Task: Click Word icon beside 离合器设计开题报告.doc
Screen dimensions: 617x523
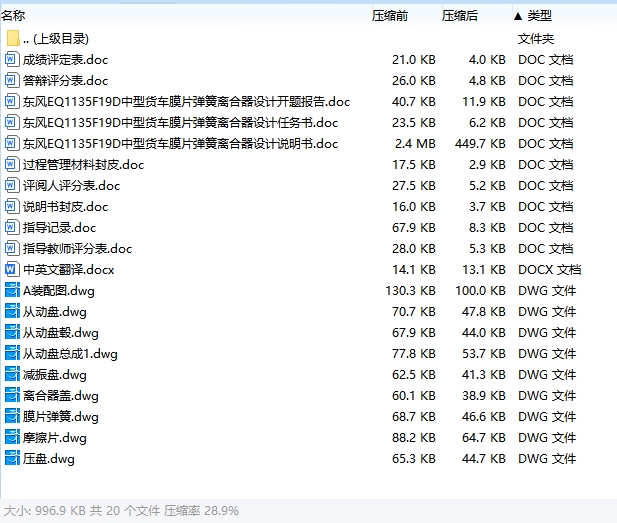Action: (12, 102)
